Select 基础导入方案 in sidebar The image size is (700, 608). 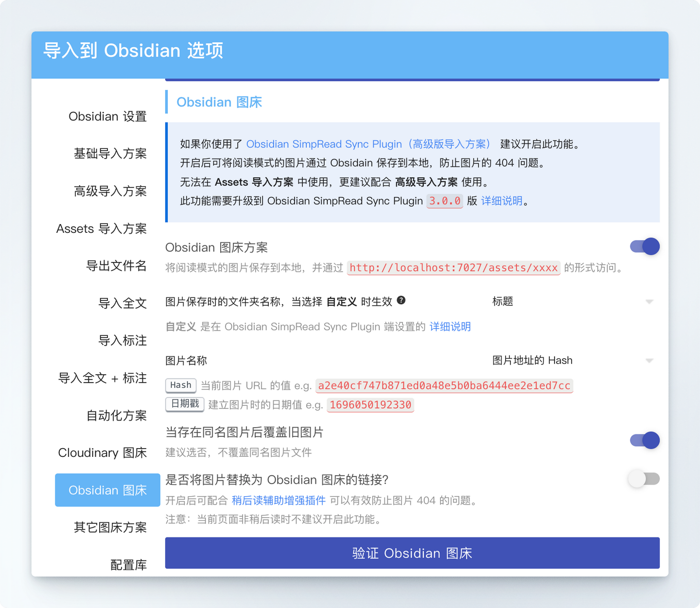click(x=110, y=154)
